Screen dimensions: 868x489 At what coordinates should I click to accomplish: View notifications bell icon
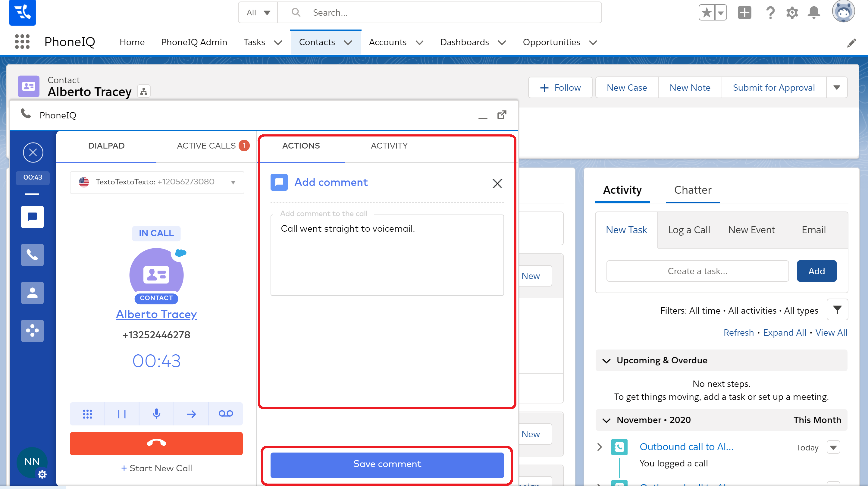814,13
